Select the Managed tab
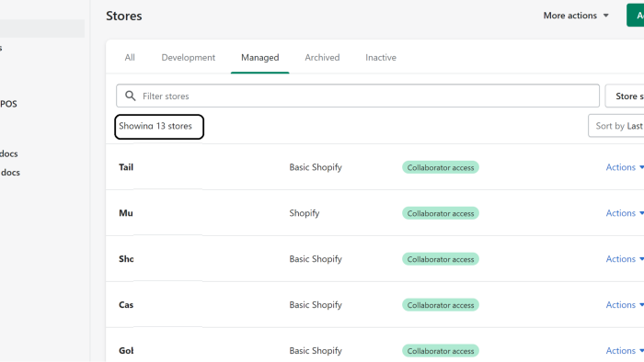Viewport: 644px width, 362px height. point(260,58)
